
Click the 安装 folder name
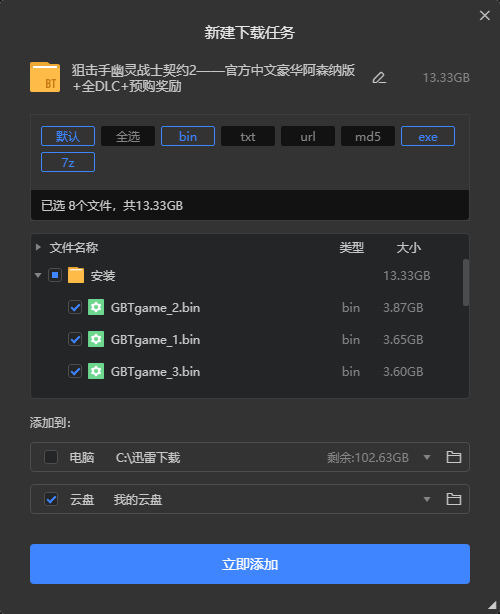pos(103,276)
